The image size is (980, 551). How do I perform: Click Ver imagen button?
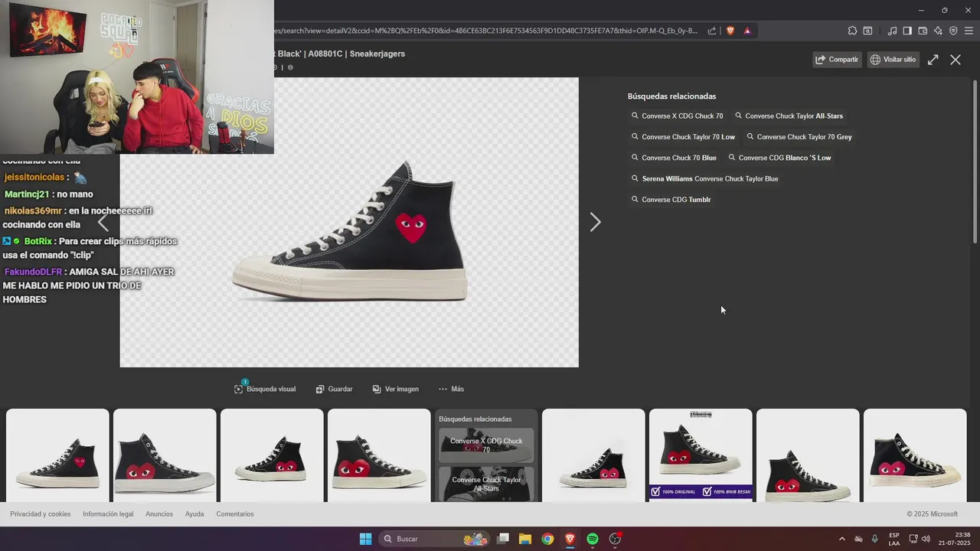[x=396, y=389]
